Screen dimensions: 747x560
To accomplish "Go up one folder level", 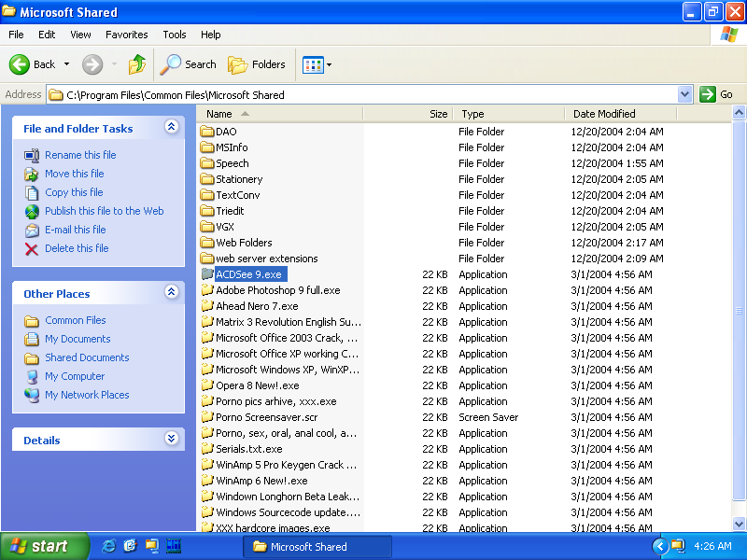I will click(x=137, y=64).
